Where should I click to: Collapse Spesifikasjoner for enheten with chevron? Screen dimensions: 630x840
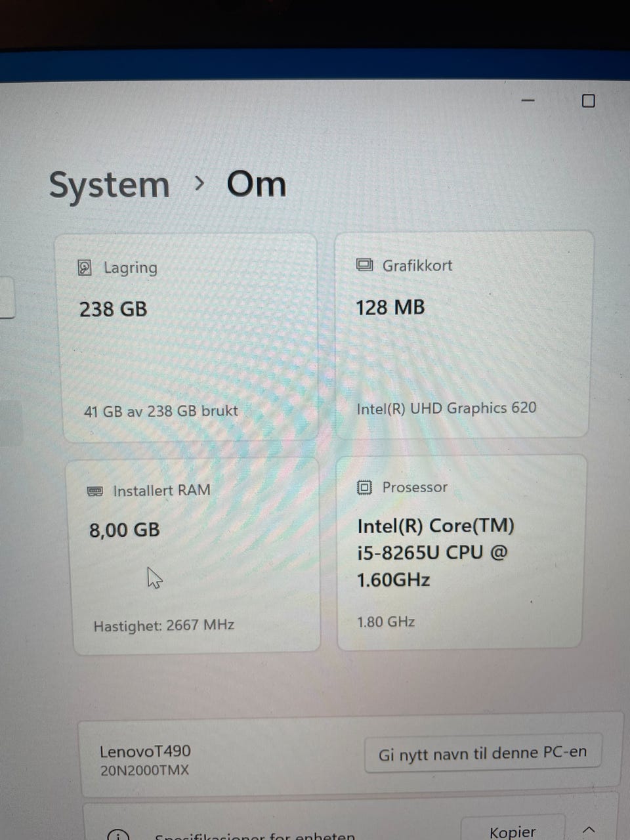click(589, 830)
